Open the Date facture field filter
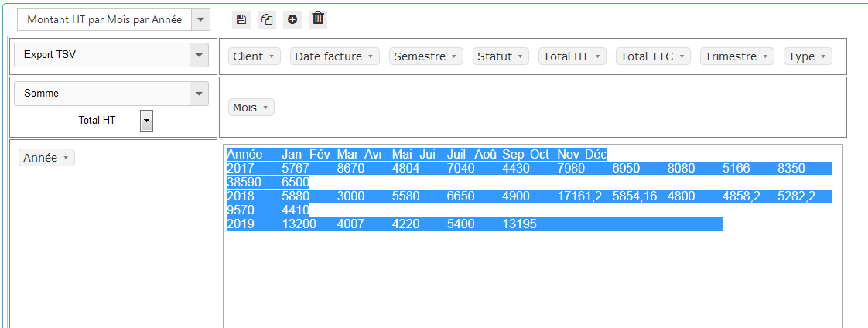 point(371,56)
